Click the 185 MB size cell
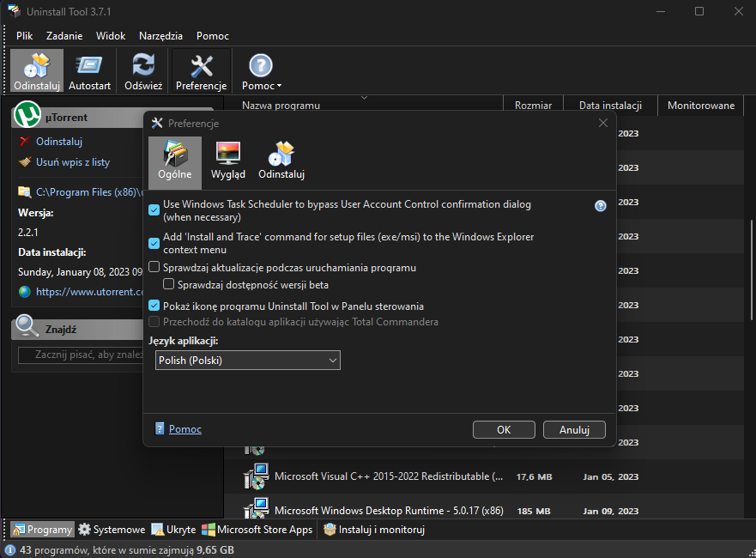The image size is (756, 558). pyautogui.click(x=534, y=511)
